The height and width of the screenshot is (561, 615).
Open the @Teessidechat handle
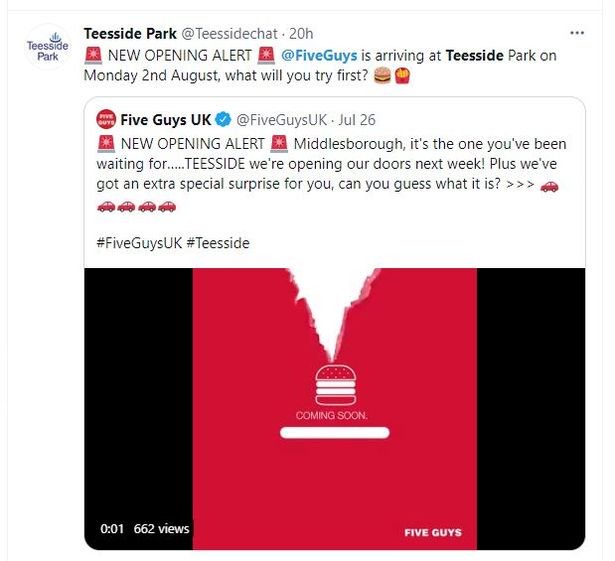coord(229,34)
